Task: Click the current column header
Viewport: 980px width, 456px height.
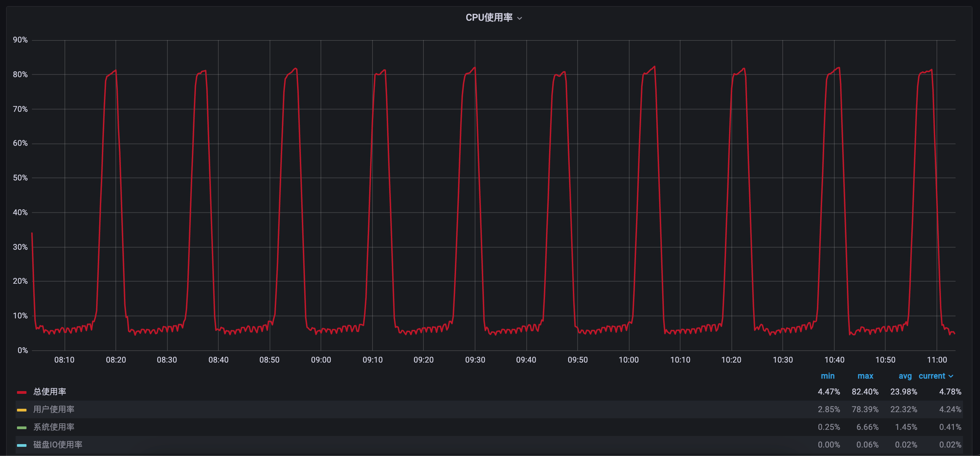Action: (x=932, y=376)
